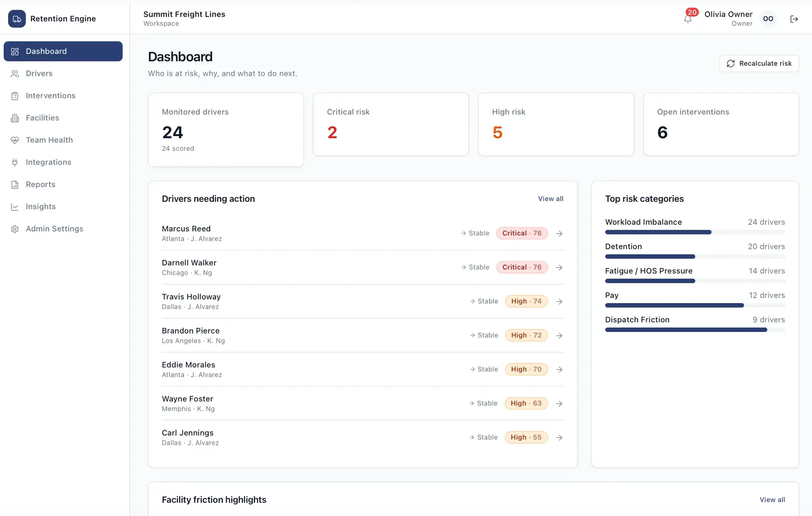
Task: Open Marcus Reed details arrow
Action: click(x=559, y=234)
